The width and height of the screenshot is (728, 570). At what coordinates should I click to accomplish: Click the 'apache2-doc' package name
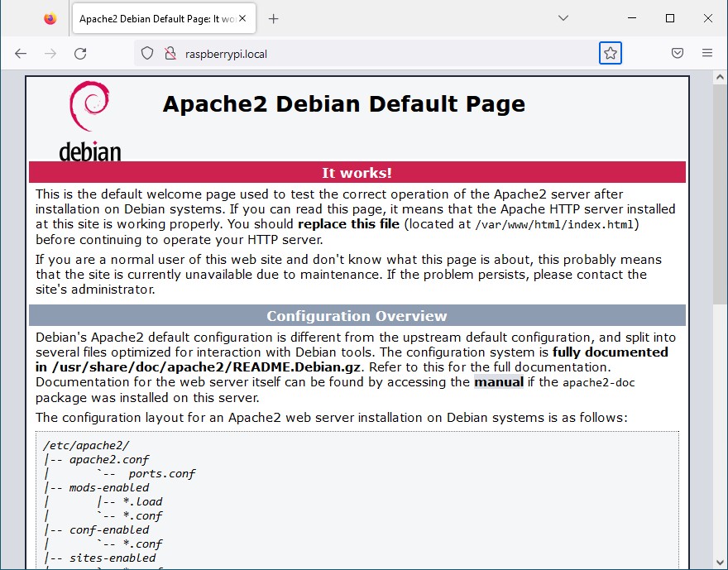coord(598,383)
